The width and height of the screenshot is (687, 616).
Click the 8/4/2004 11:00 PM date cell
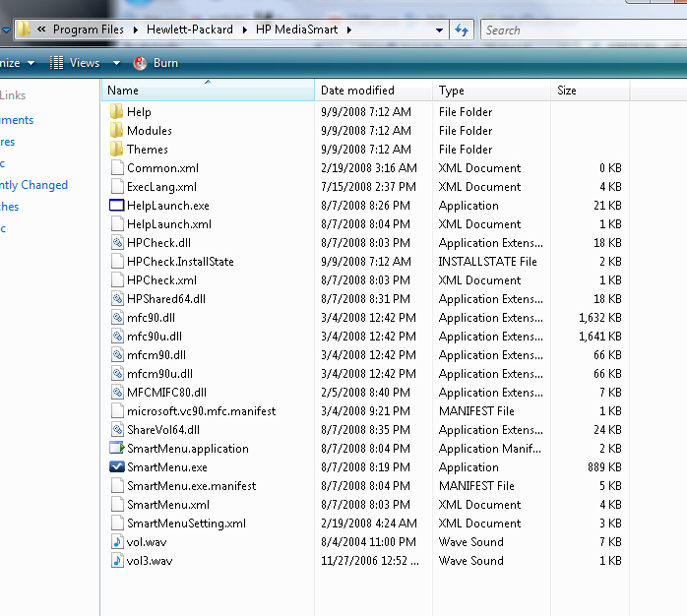point(368,542)
